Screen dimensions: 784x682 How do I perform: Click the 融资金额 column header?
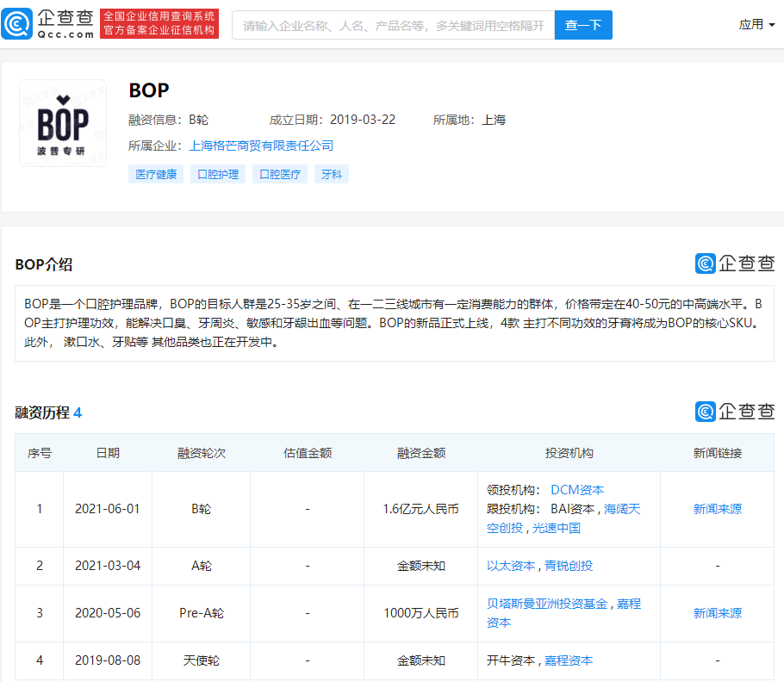pyautogui.click(x=421, y=453)
